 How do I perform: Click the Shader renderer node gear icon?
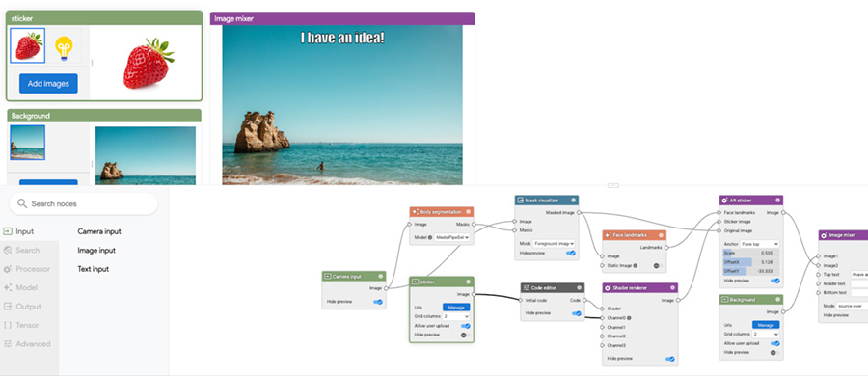(608, 288)
